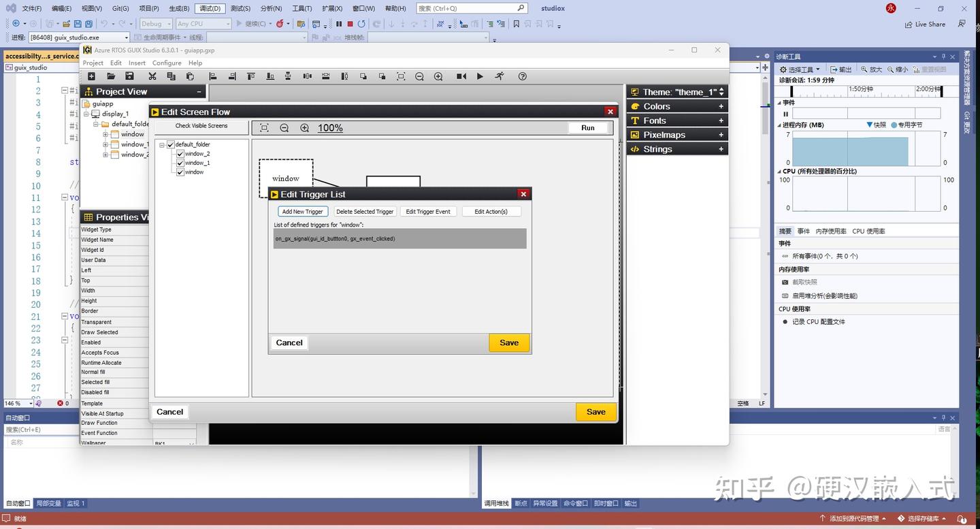This screenshot has width=980, height=529.
Task: Open the Insert menu in GUIX Studio
Action: pyautogui.click(x=136, y=63)
